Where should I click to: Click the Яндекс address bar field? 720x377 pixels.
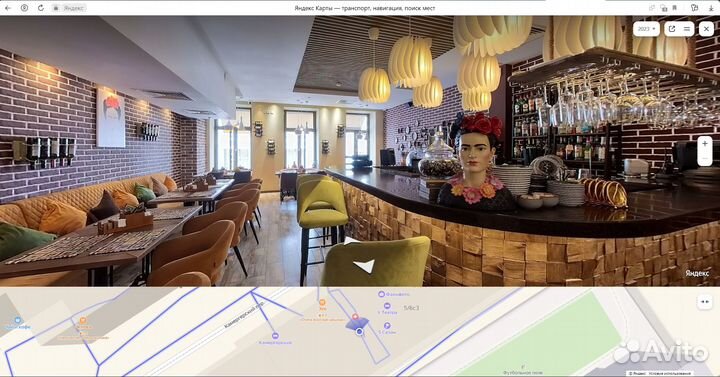(70, 8)
